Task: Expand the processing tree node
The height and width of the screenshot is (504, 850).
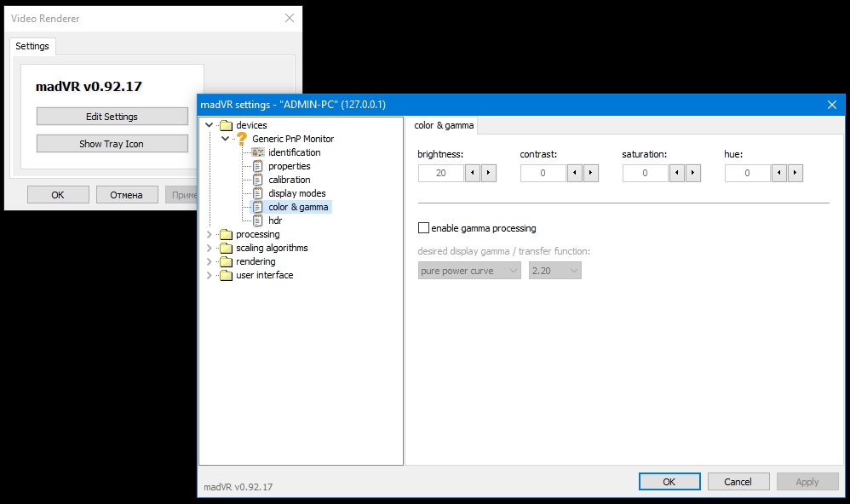Action: [210, 234]
